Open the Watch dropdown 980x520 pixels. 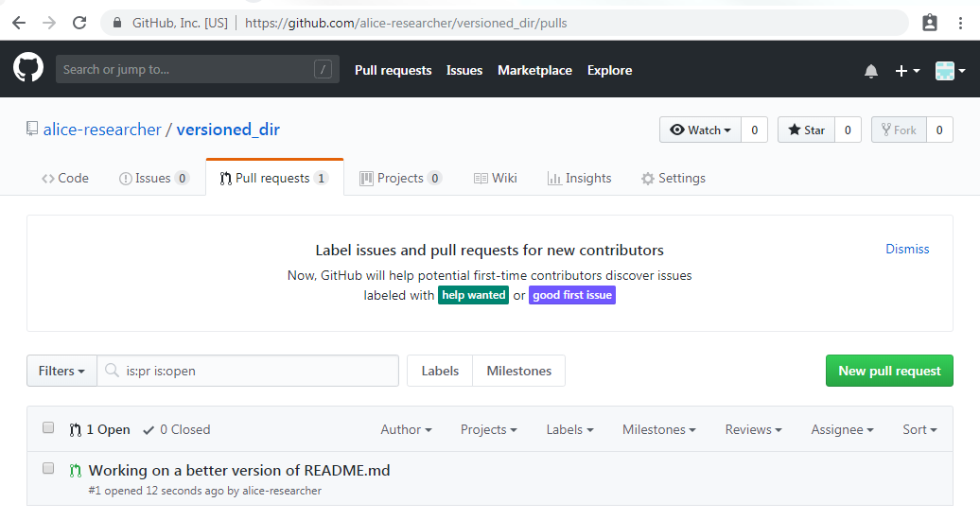(x=700, y=130)
